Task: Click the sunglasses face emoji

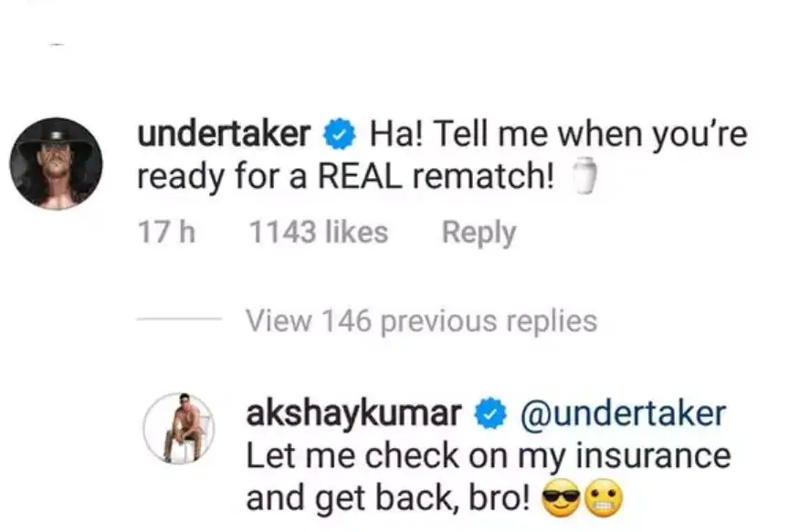Action: click(x=561, y=499)
